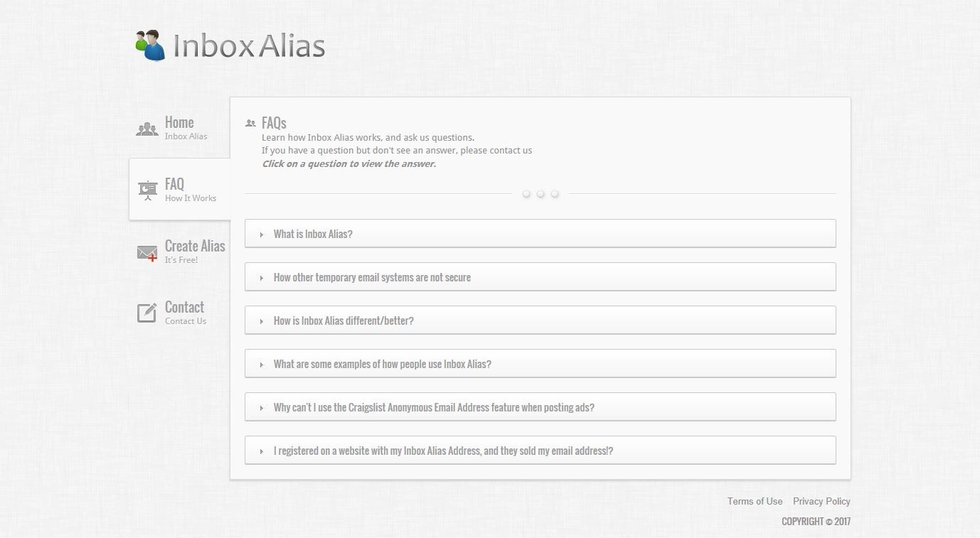Viewport: 980px width, 538px height.
Task: Click the middle loading indicator dot
Action: [x=540, y=193]
